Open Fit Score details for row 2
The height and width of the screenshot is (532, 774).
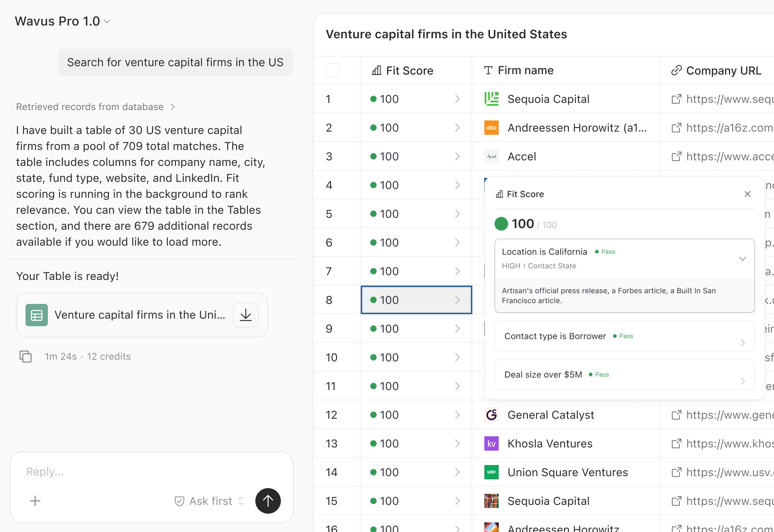(x=458, y=128)
